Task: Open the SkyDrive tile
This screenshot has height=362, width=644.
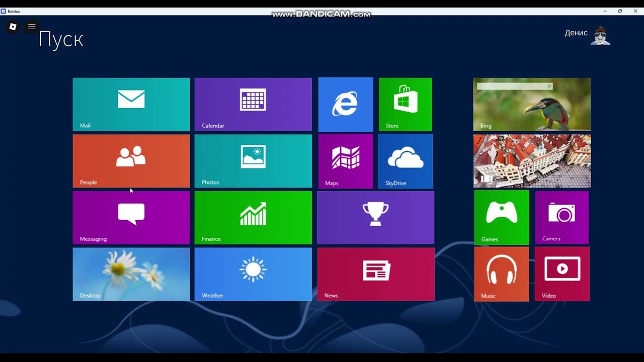Action: pyautogui.click(x=406, y=161)
